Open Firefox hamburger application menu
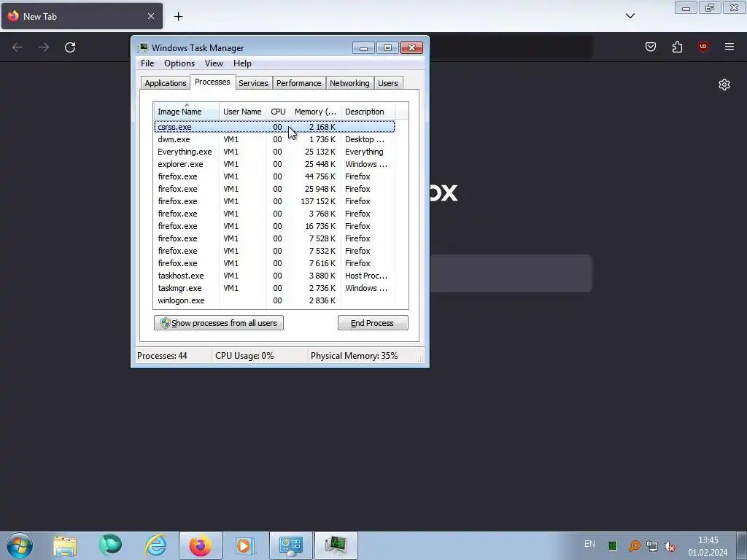Viewport: 747px width, 560px height. click(729, 47)
